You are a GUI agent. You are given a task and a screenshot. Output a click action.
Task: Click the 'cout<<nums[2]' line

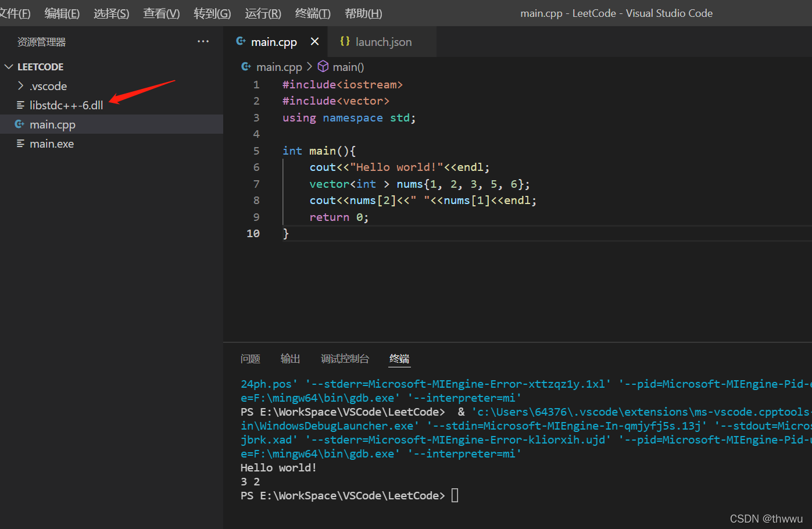pyautogui.click(x=423, y=201)
